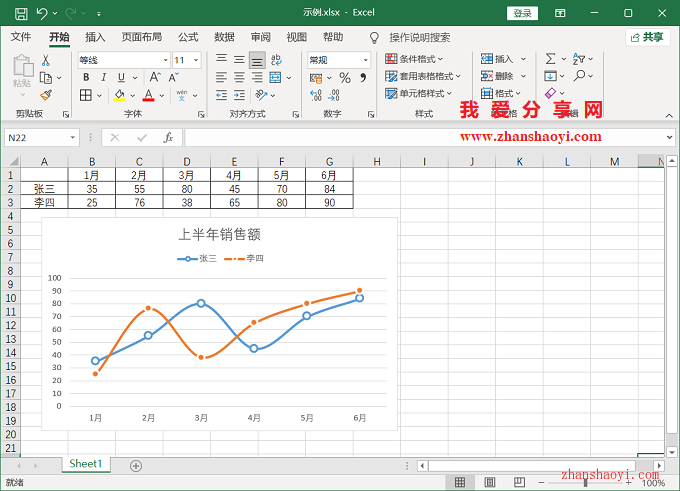
Task: Click the Sheet1 tab
Action: pos(86,464)
